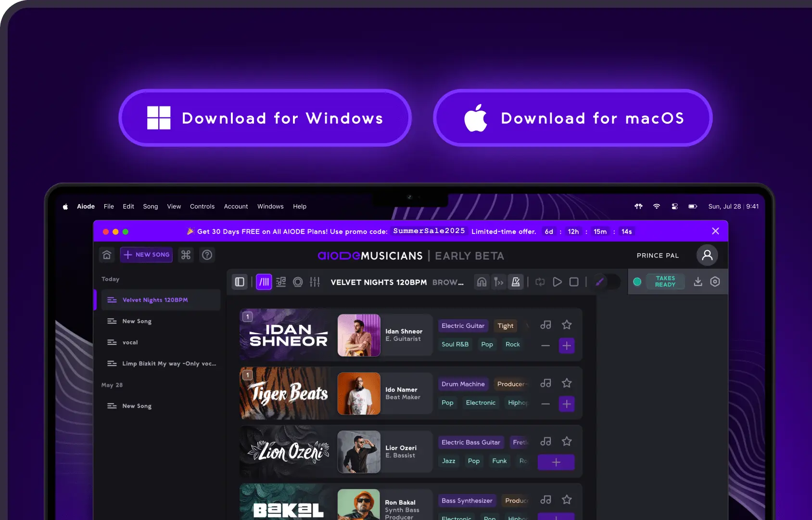
Task: Open the Account menu
Action: (x=236, y=207)
